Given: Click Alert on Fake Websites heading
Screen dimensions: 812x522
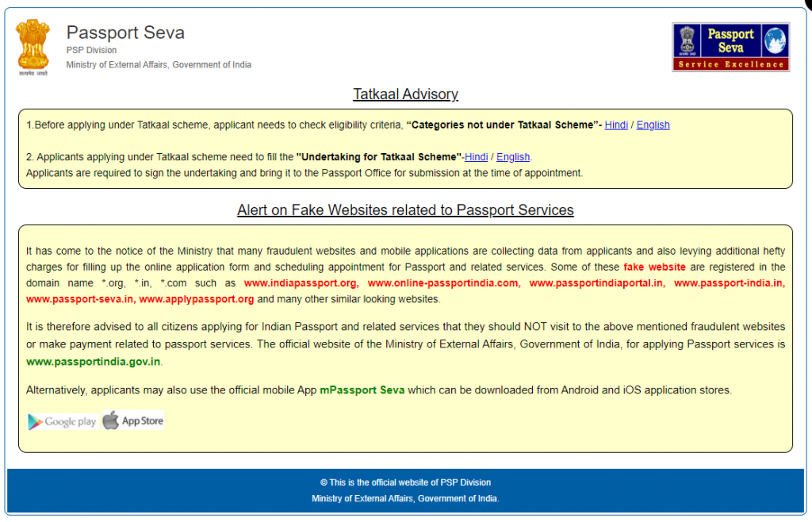Looking at the screenshot, I should coord(405,209).
